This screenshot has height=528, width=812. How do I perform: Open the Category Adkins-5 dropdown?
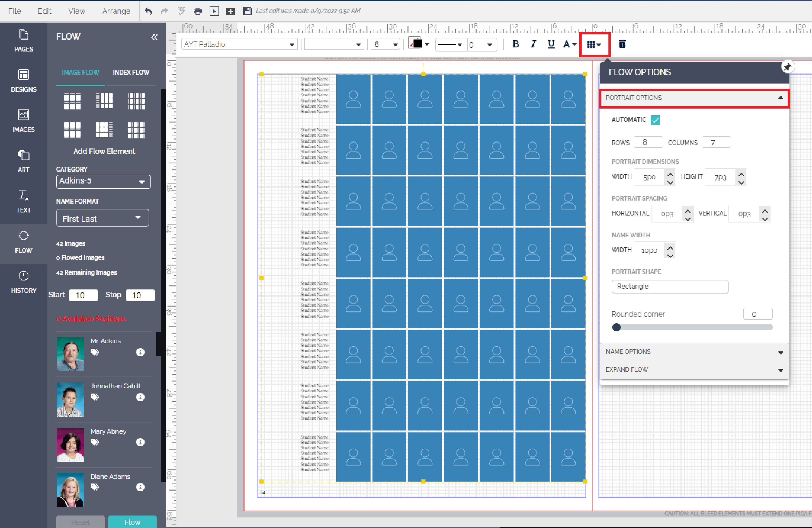coord(103,181)
